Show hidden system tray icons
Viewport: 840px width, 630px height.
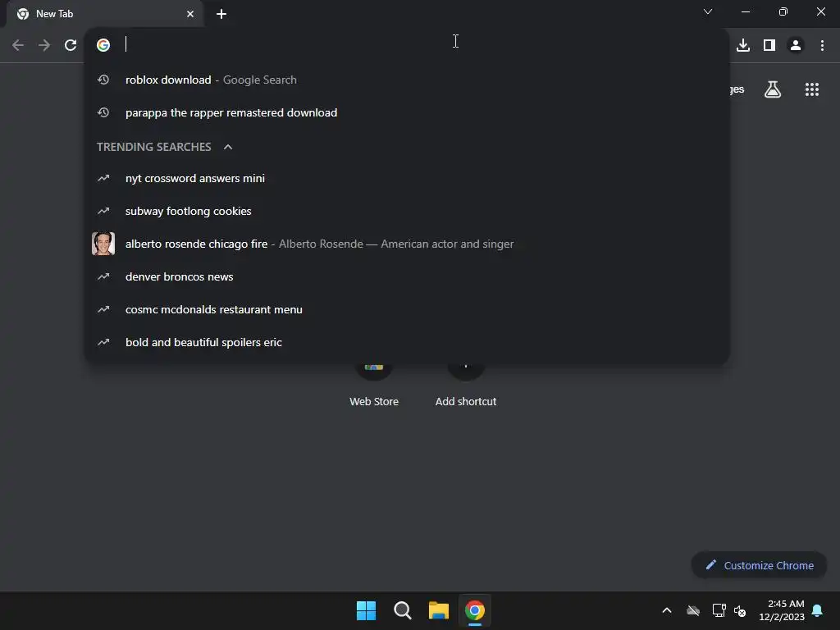click(x=667, y=610)
